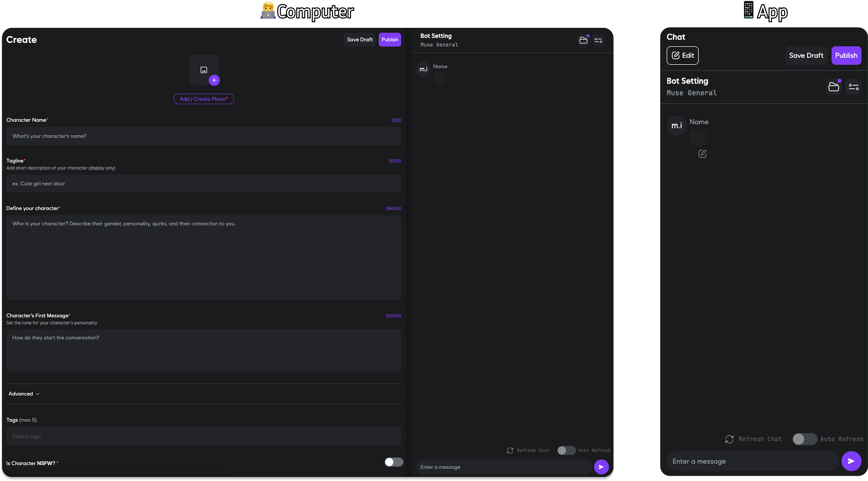This screenshot has height=481, width=868.
Task: Click the Add / Create Photo link
Action: point(204,99)
